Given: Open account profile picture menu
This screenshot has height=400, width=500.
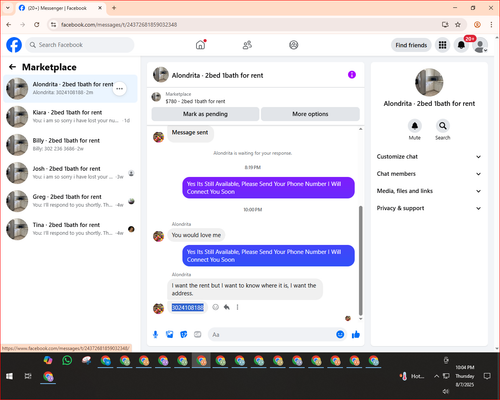Looking at the screenshot, I should [480, 46].
